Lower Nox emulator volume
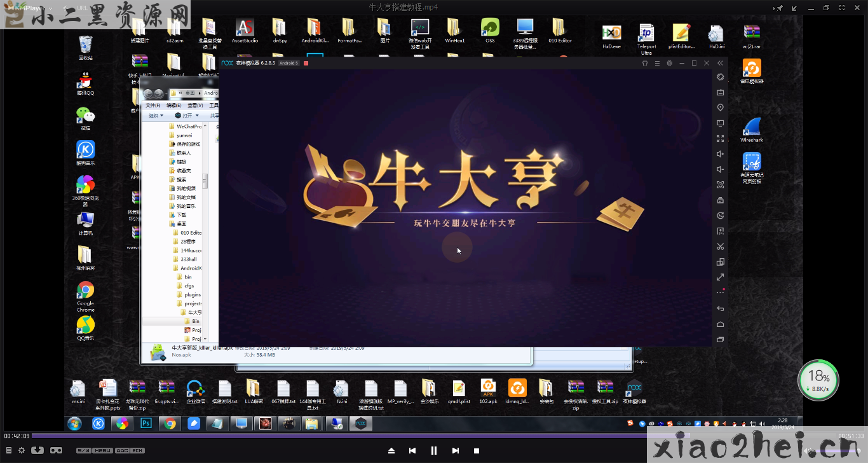Viewport: 868px width, 463px height. tap(720, 169)
